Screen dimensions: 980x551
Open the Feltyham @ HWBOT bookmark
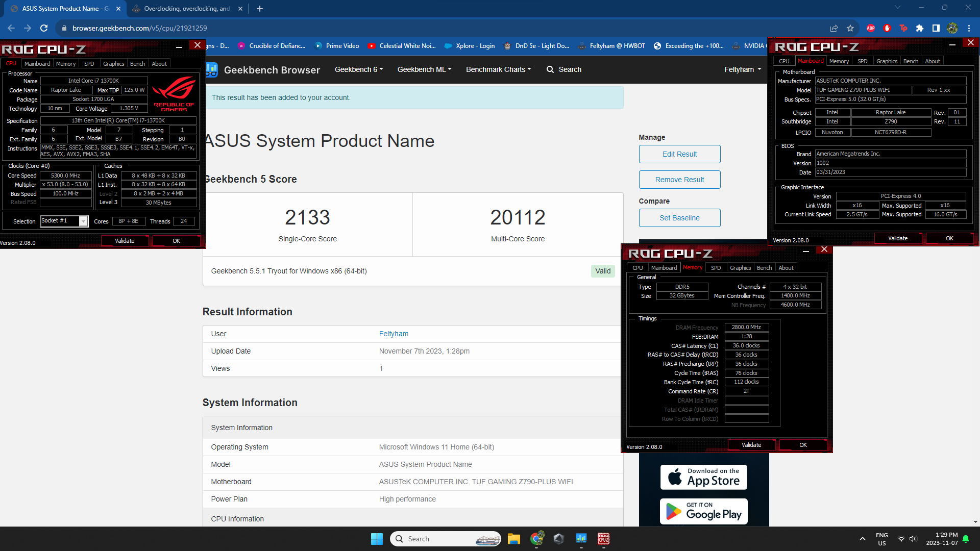[611, 46]
